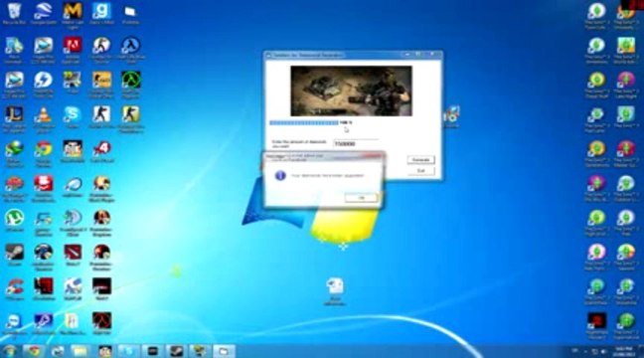Open the white folder icon at top
Image resolution: width=644 pixels, height=358 pixels.
130,12
